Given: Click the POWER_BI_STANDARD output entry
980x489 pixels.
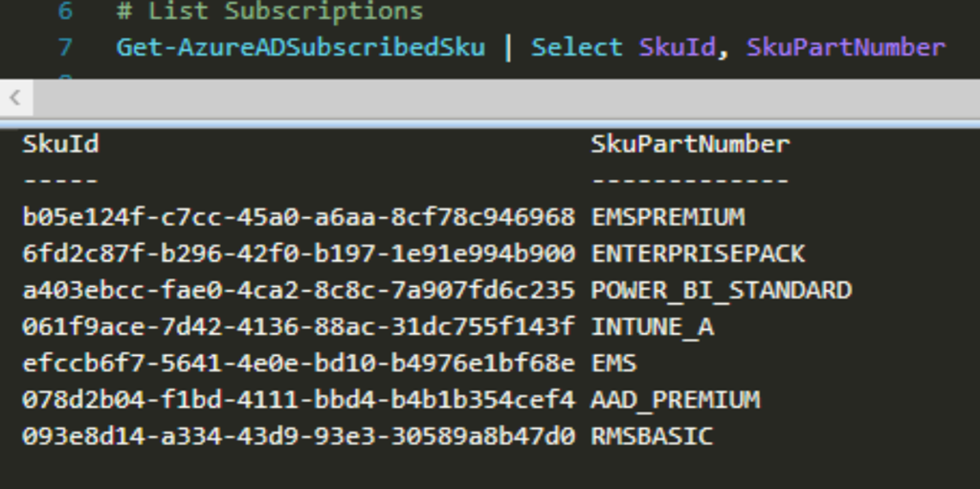Looking at the screenshot, I should pos(722,290).
